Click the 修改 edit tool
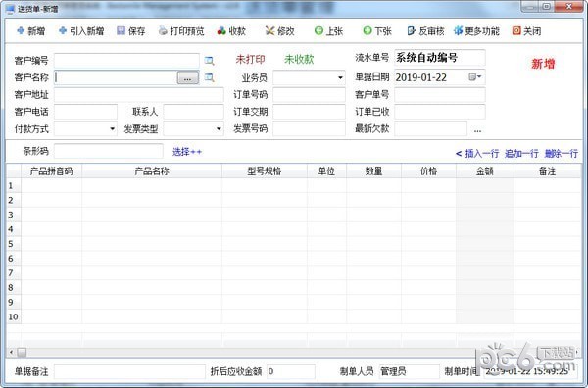The image size is (588, 388). (x=279, y=31)
